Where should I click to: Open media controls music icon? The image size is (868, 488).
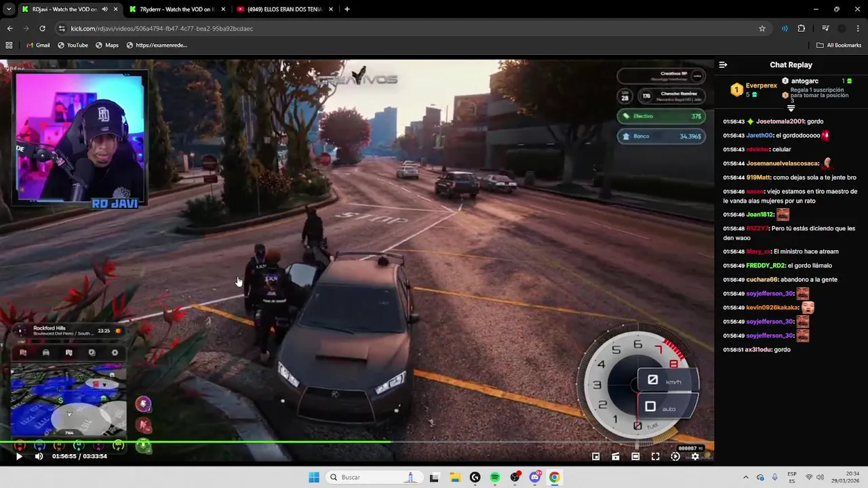click(825, 28)
